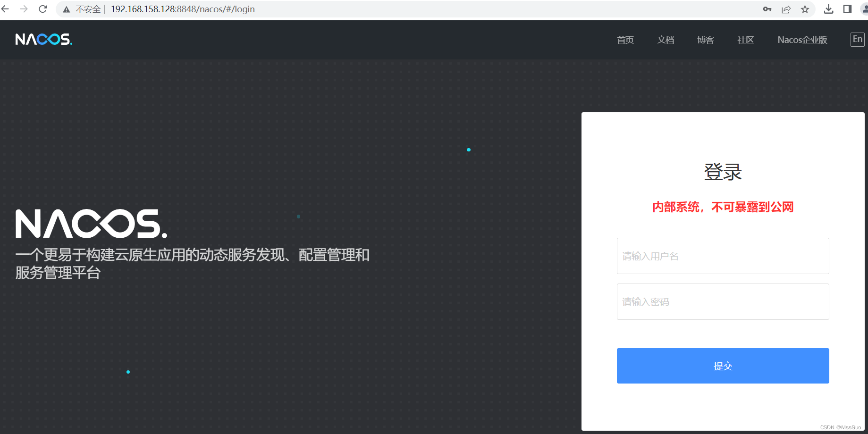Image resolution: width=868 pixels, height=434 pixels.
Task: Open the 首页 navigation item
Action: pyautogui.click(x=625, y=40)
